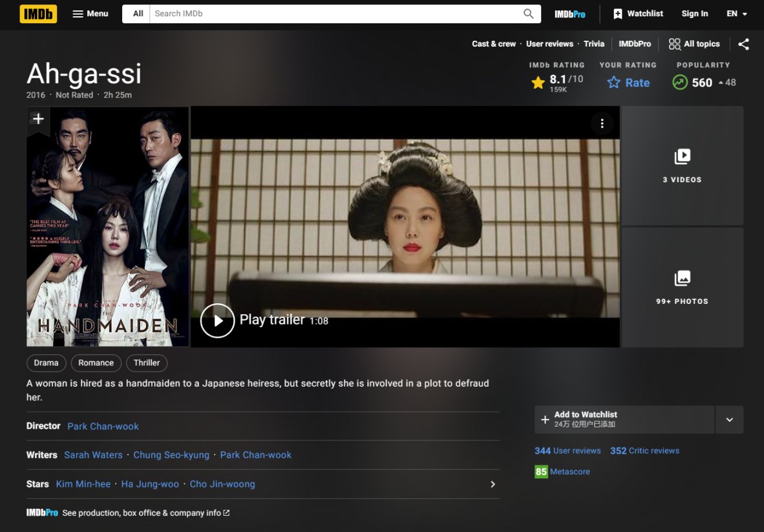Open the trailer three-dot options menu

pos(602,123)
